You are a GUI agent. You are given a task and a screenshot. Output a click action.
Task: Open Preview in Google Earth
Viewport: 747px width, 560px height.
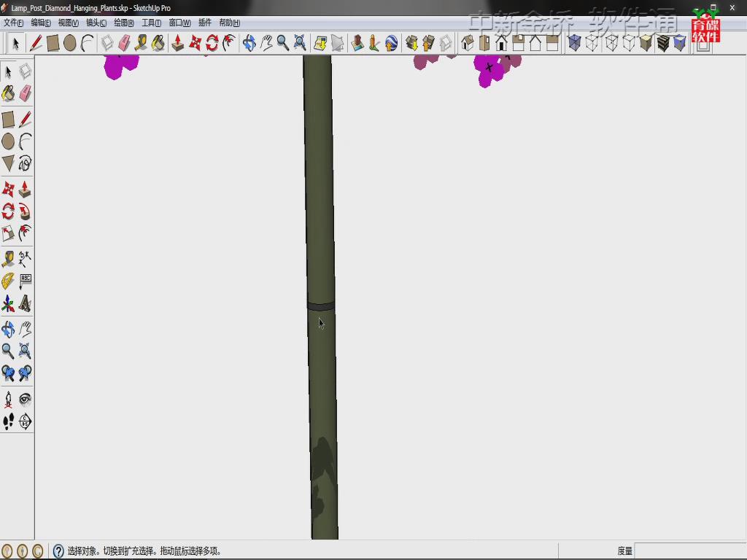391,43
